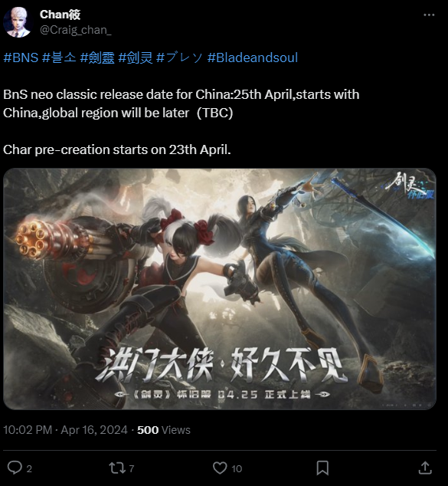Open the #ブレソ hashtag
Viewport: 448px width, 486px height.
180,57
